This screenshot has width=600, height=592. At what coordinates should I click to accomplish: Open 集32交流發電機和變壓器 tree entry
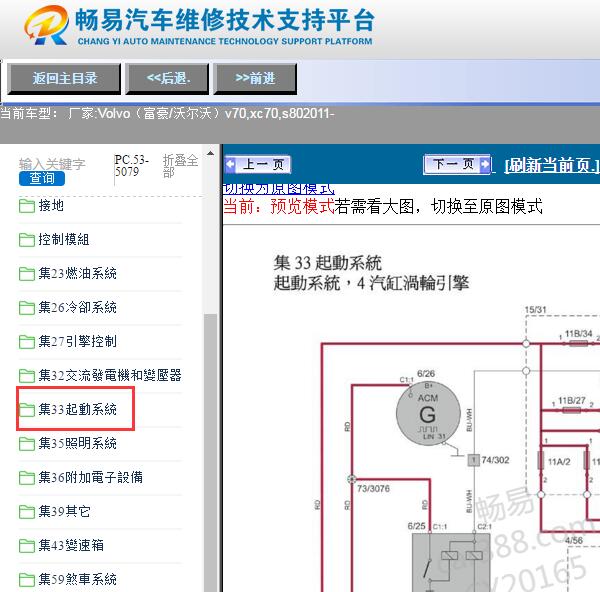coord(110,376)
